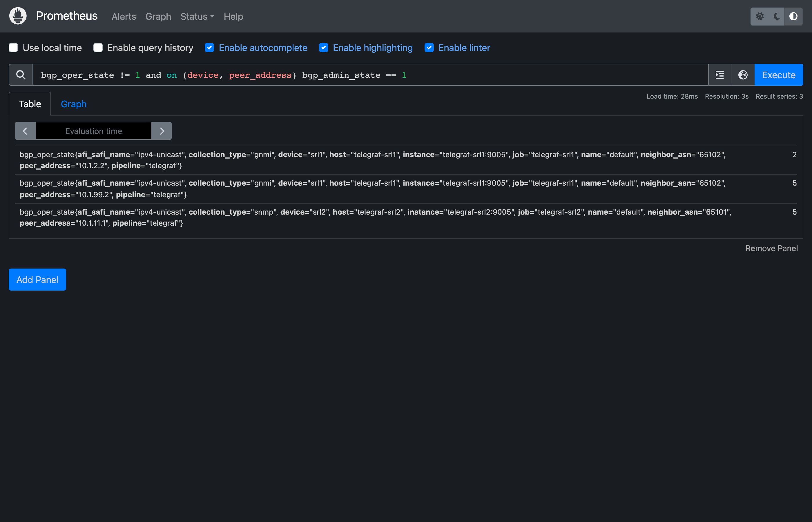Toggle the Use local time checkbox

tap(14, 48)
